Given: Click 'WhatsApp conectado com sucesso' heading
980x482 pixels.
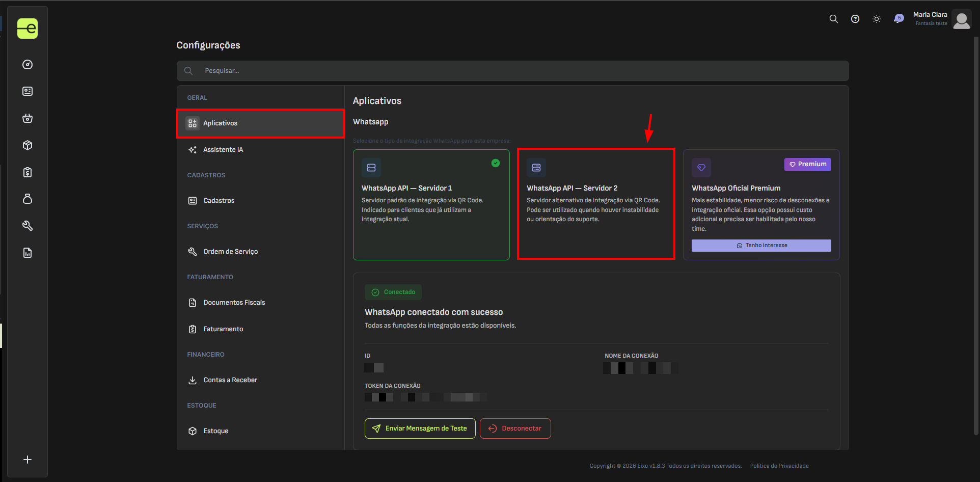Looking at the screenshot, I should click(x=433, y=312).
